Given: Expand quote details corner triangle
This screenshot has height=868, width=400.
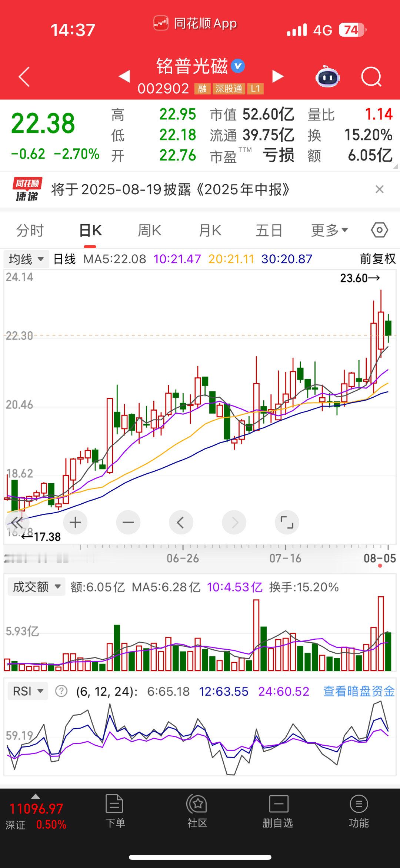Looking at the screenshot, I should [x=395, y=166].
